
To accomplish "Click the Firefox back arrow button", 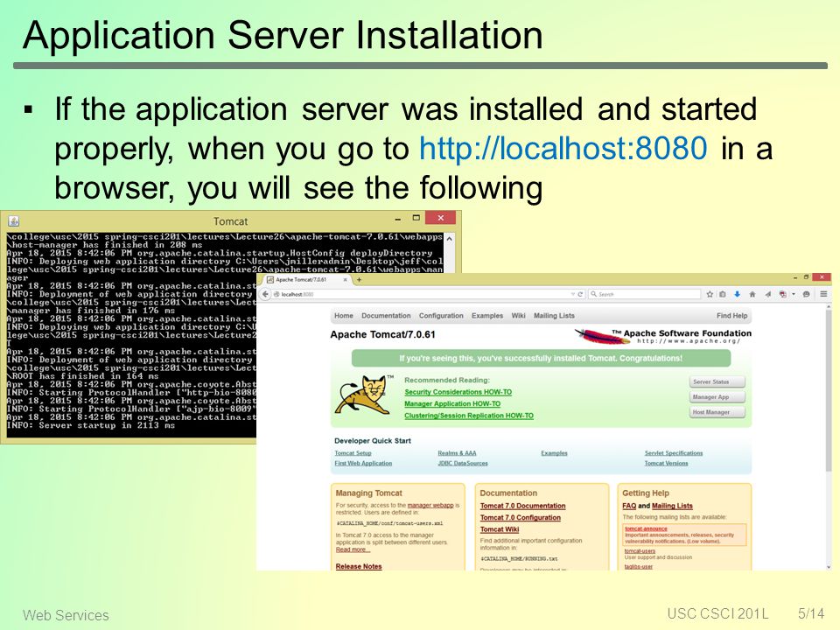I will tap(265, 294).
